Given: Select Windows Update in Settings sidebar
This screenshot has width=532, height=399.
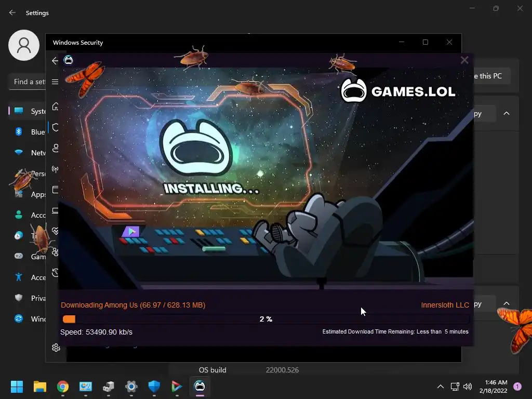Looking at the screenshot, I should tap(27, 319).
